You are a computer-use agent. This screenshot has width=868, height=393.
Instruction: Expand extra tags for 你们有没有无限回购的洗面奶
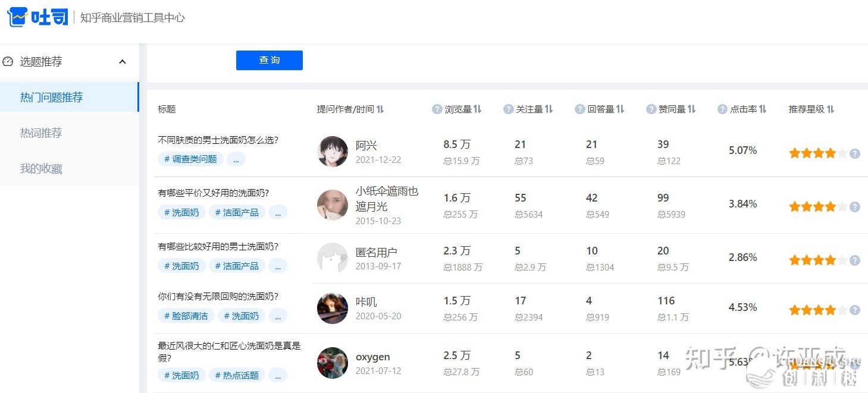pyautogui.click(x=278, y=316)
